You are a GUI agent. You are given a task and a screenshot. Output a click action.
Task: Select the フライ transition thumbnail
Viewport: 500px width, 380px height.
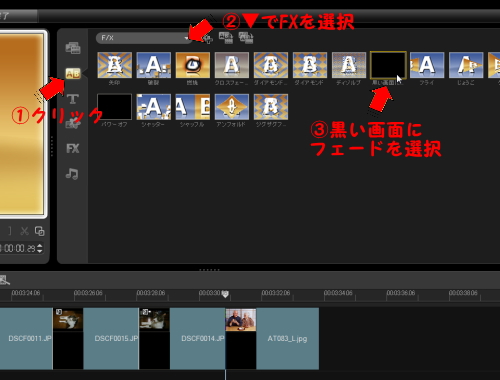pyautogui.click(x=427, y=65)
